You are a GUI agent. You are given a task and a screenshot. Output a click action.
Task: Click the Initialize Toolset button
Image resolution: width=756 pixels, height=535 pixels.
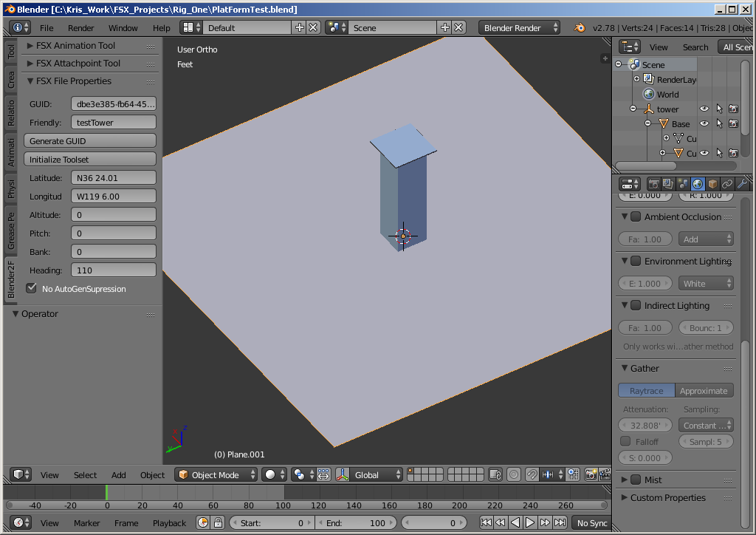(90, 160)
